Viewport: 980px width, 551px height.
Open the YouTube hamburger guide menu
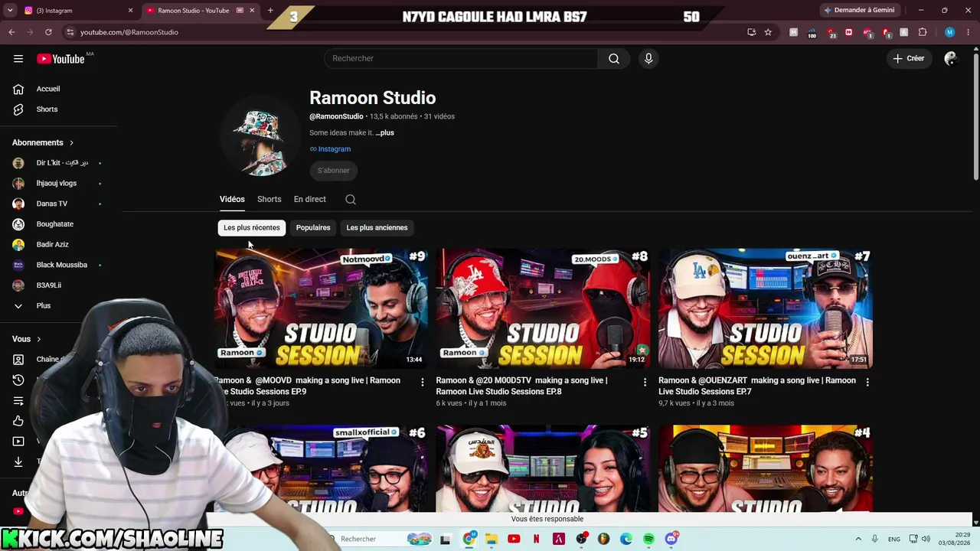pos(18,59)
